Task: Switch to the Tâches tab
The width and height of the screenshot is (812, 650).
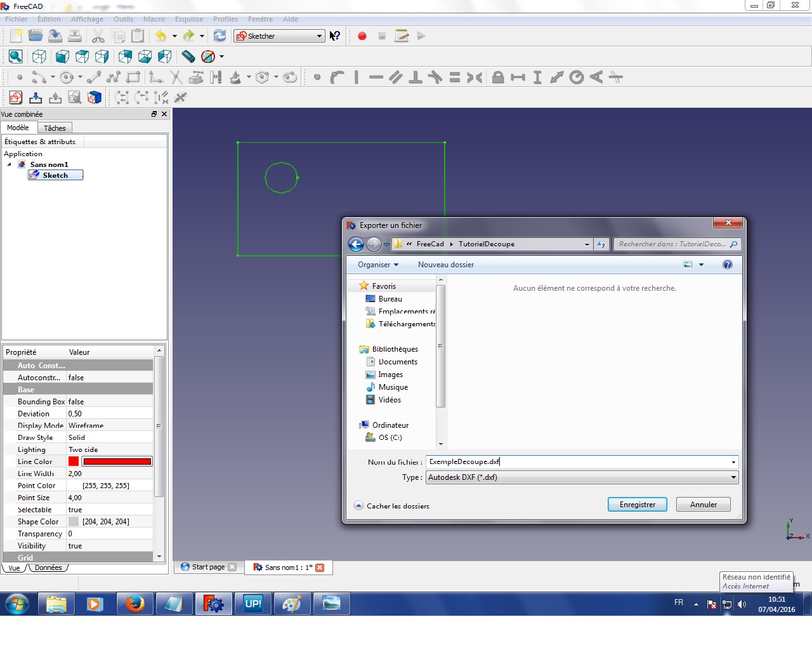Action: 55,128
